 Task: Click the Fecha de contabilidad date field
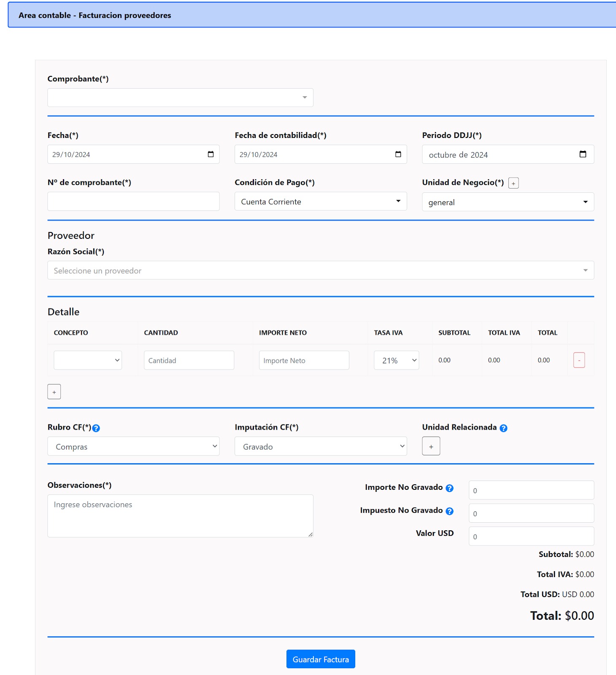coord(321,154)
